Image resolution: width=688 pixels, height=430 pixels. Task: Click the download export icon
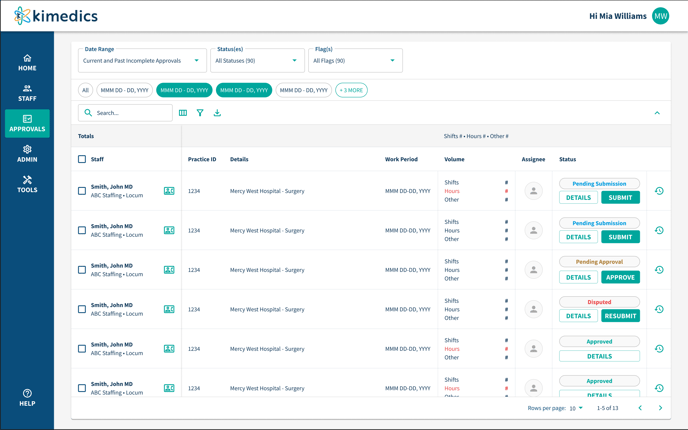[217, 113]
